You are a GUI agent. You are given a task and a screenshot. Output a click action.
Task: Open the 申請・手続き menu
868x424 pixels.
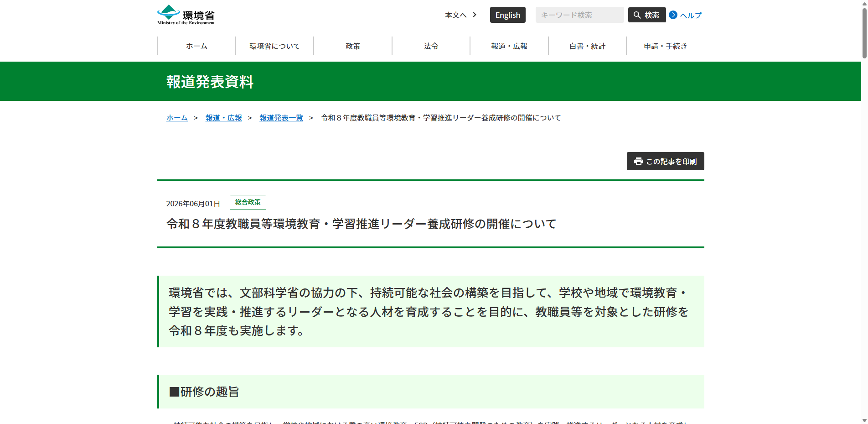[x=665, y=46]
